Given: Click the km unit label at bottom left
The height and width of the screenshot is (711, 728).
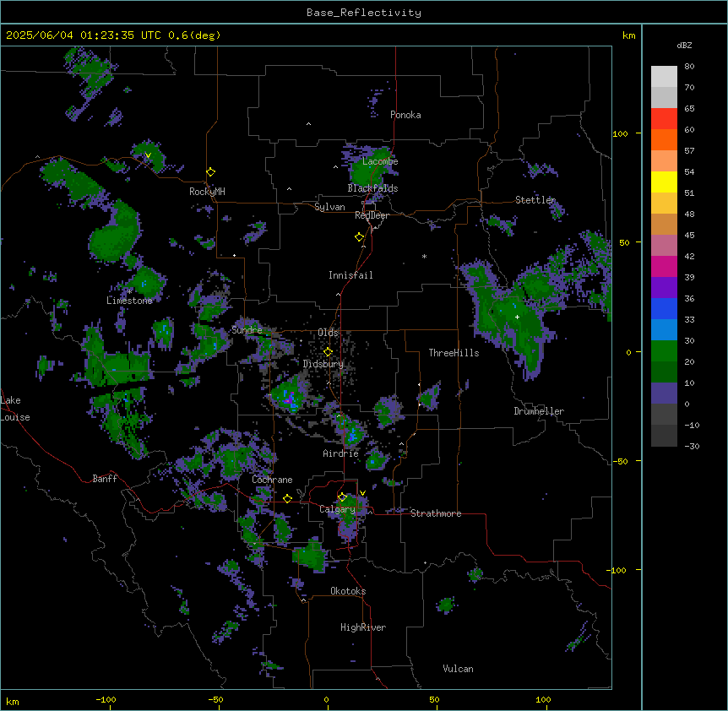Looking at the screenshot, I should pos(13,701).
